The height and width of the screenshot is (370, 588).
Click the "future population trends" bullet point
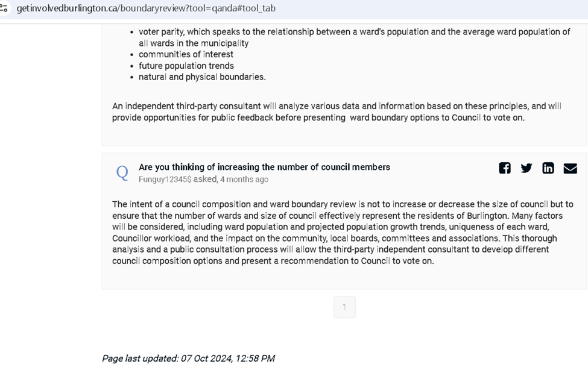pos(186,66)
